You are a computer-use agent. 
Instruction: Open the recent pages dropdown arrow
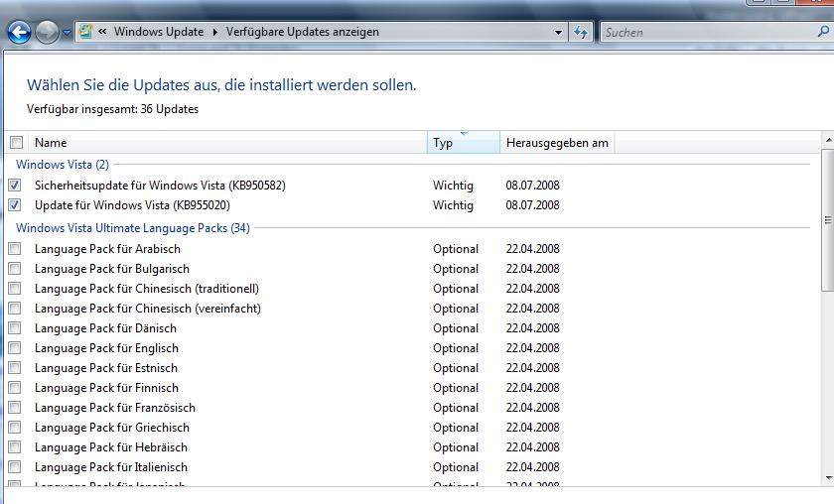(x=67, y=33)
